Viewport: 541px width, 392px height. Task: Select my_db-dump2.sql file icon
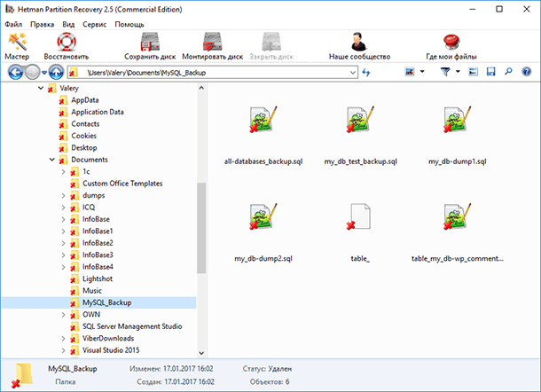(263, 216)
